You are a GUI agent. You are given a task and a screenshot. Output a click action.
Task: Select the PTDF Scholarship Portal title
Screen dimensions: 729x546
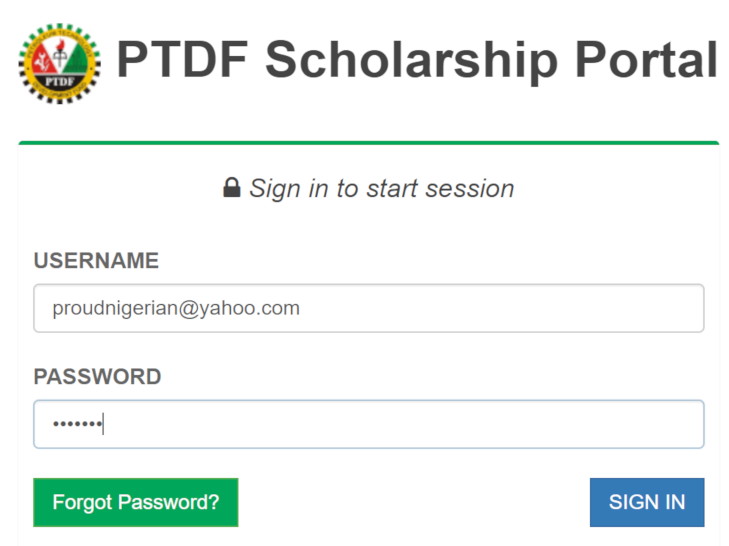pos(417,60)
